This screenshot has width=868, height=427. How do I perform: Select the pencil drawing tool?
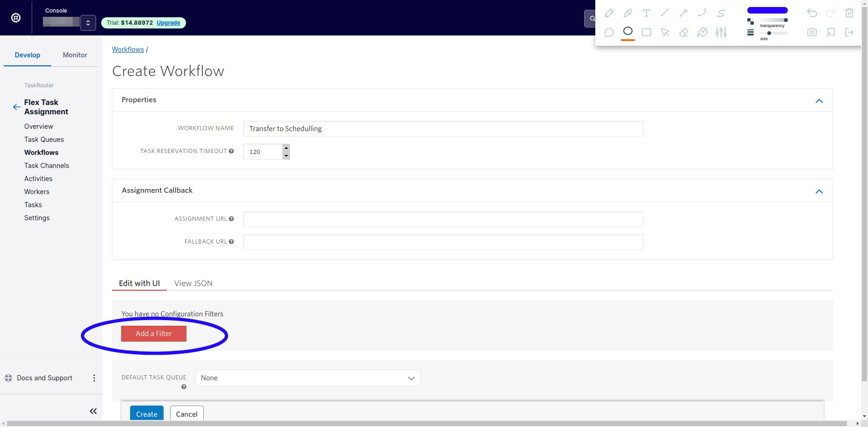pos(609,13)
